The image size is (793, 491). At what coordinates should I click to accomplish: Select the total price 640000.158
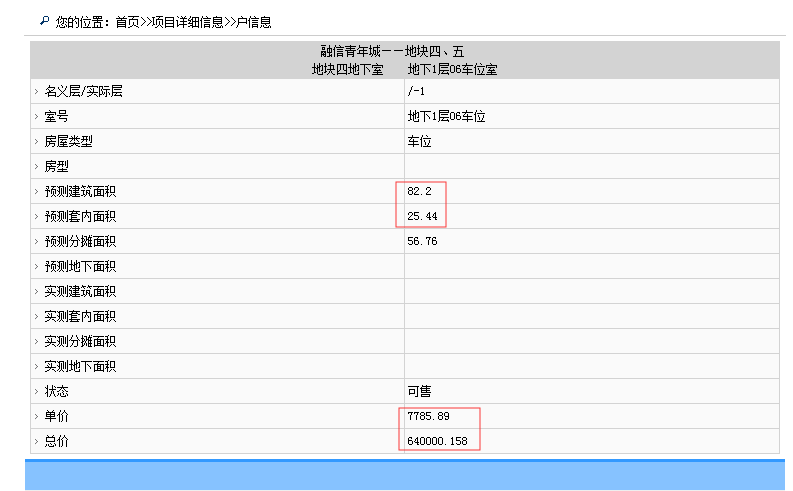tap(437, 441)
